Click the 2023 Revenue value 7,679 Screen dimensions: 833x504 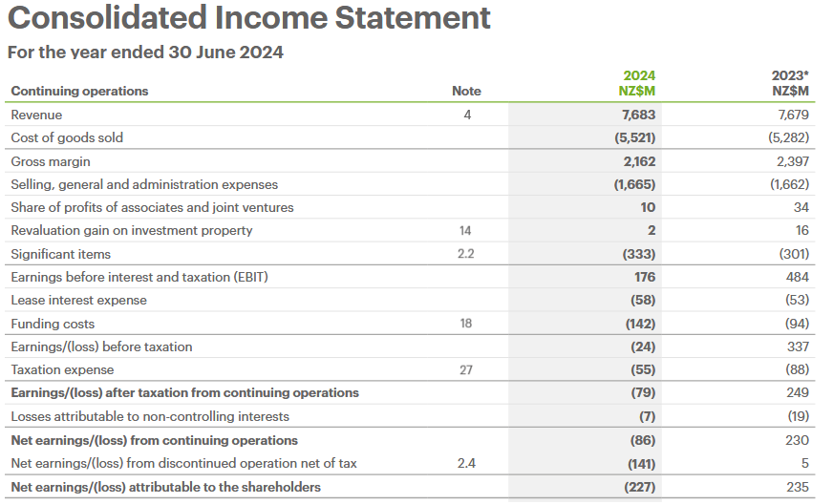click(794, 115)
